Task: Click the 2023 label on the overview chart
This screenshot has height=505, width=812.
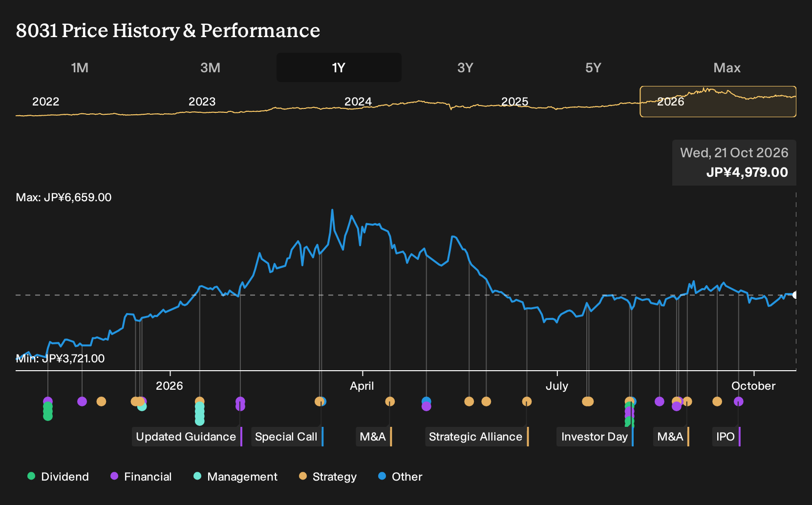Action: pos(202,102)
